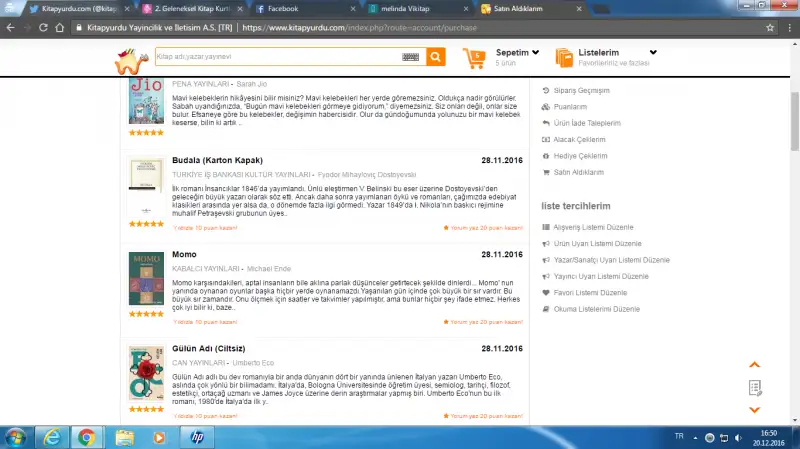Open Chrome's three-dot menu
The width and height of the screenshot is (800, 449).
tap(787, 27)
